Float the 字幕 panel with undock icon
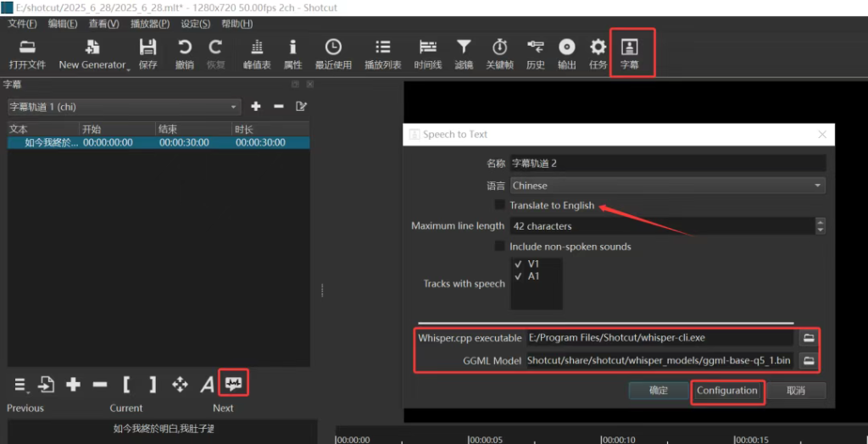 [296, 84]
